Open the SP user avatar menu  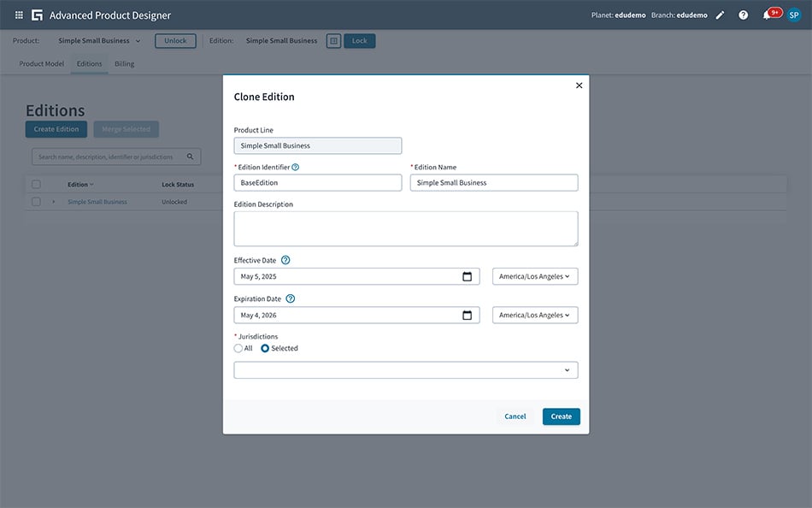pyautogui.click(x=793, y=15)
